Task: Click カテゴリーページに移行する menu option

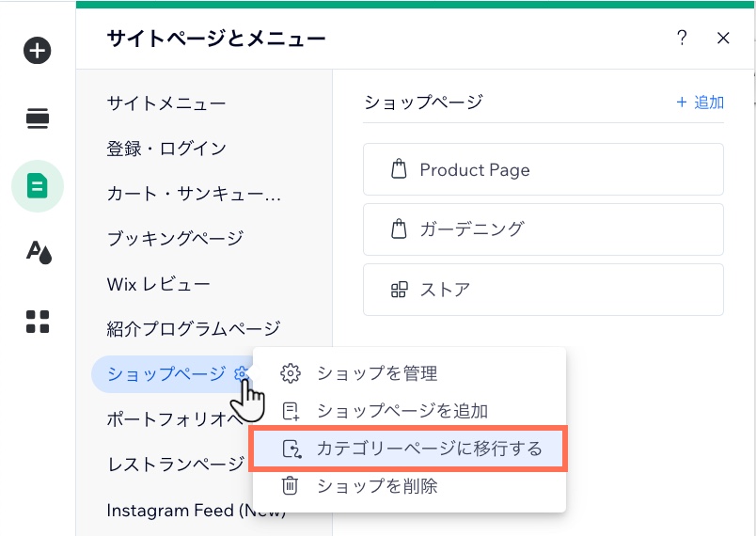Action: coord(429,449)
